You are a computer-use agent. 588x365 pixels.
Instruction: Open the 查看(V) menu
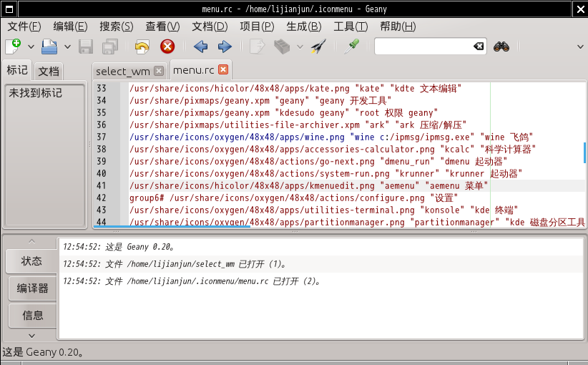pos(162,26)
